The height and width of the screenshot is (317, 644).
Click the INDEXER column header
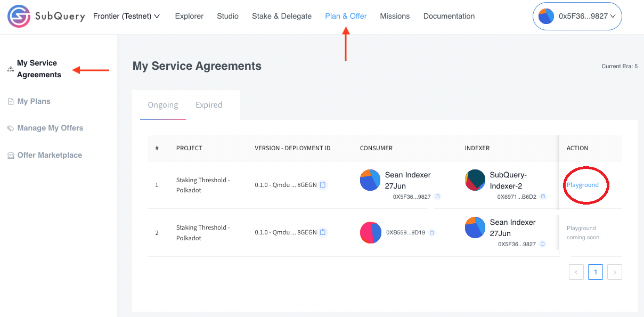tap(477, 148)
